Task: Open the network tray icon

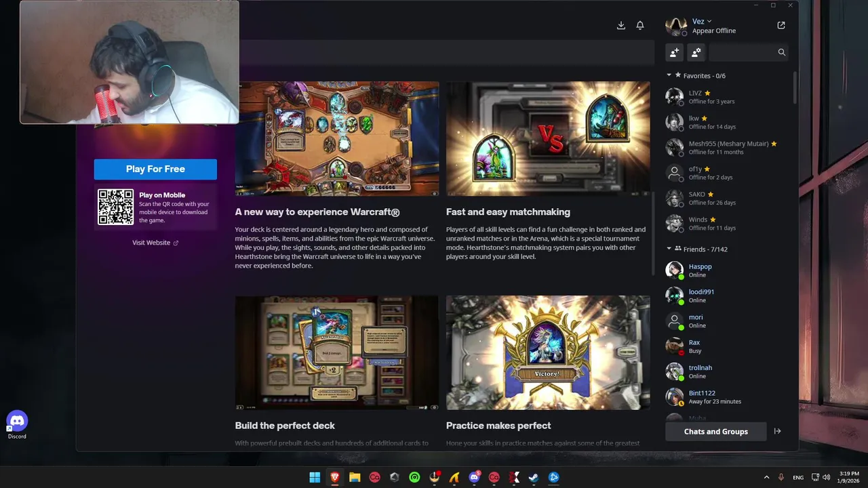Action: point(815,477)
